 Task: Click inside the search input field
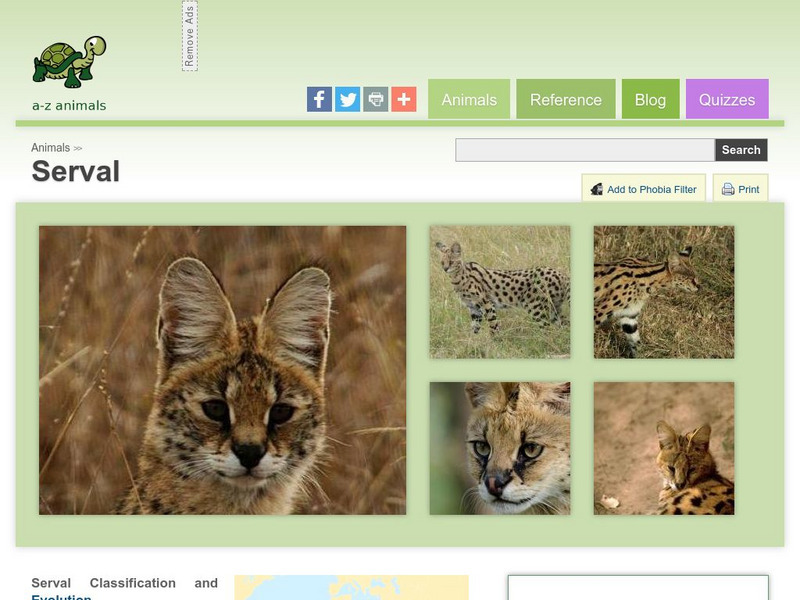(580, 149)
